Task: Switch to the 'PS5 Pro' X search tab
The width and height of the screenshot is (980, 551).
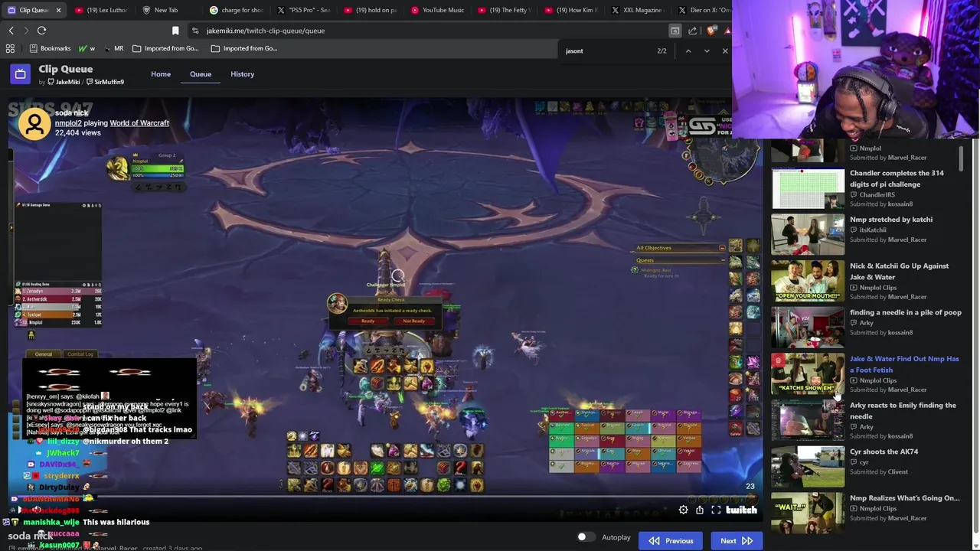Action: (x=303, y=10)
